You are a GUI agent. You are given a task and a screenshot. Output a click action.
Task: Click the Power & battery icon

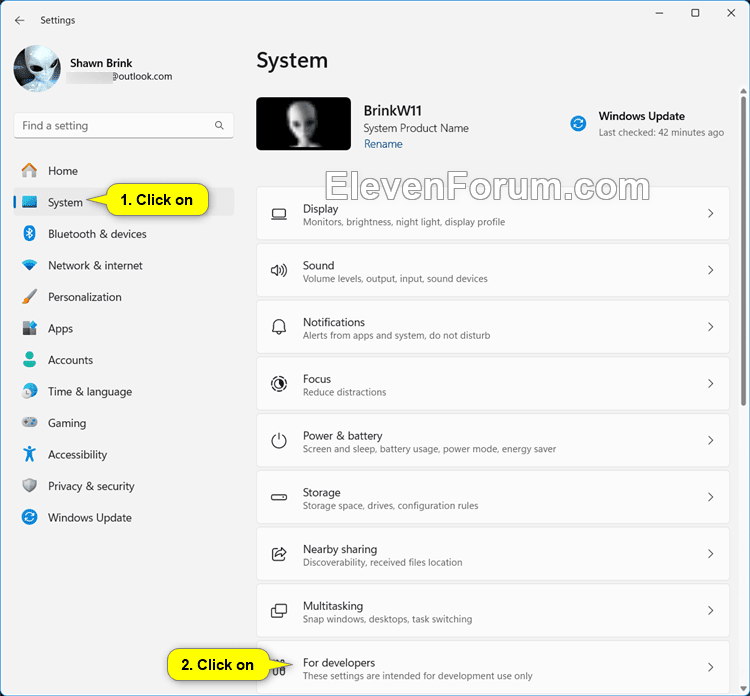(279, 441)
